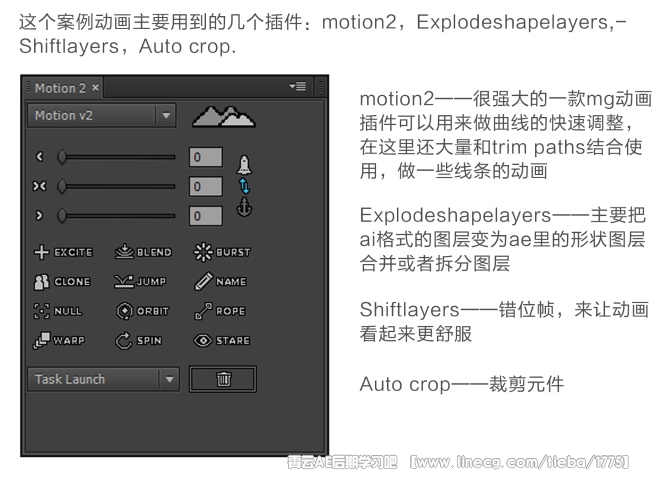Toggle the anchor icon
Screen dimensions: 671x479
click(244, 207)
